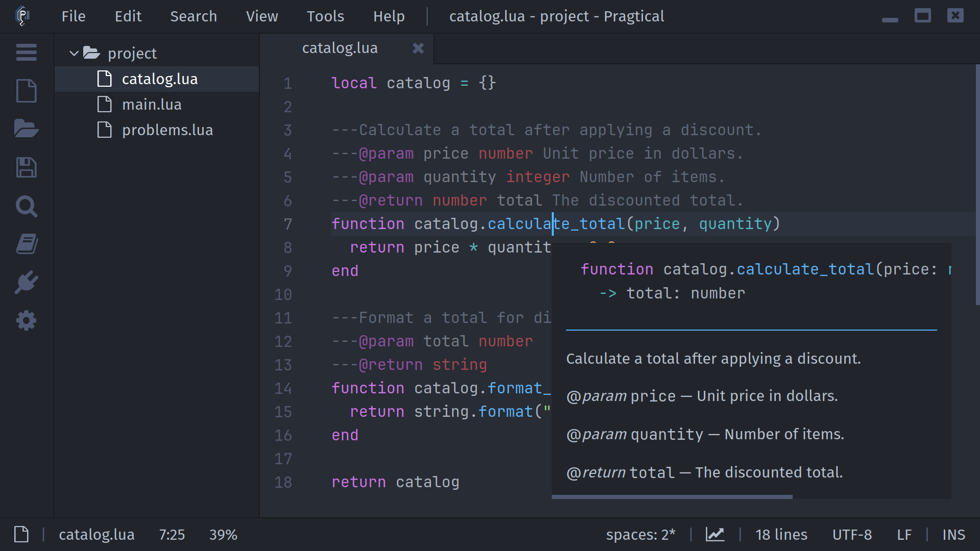
Task: Click the spaces: 2* indentation setting
Action: click(x=641, y=535)
